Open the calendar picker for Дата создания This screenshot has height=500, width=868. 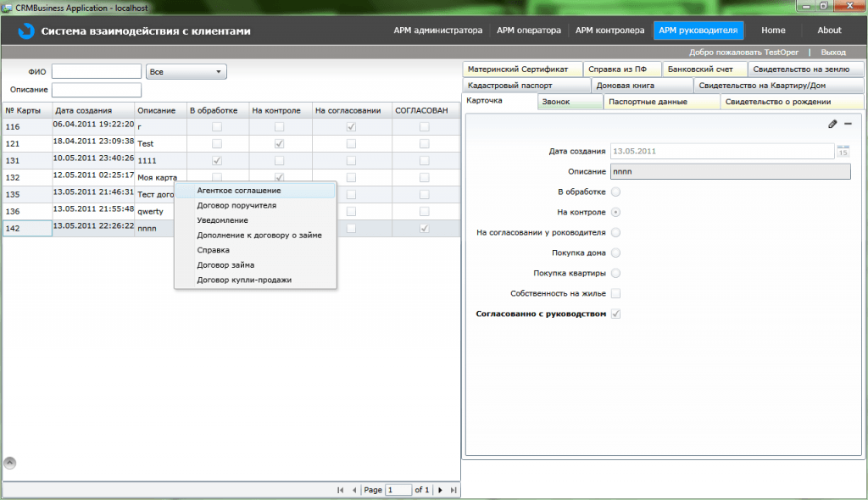[843, 151]
